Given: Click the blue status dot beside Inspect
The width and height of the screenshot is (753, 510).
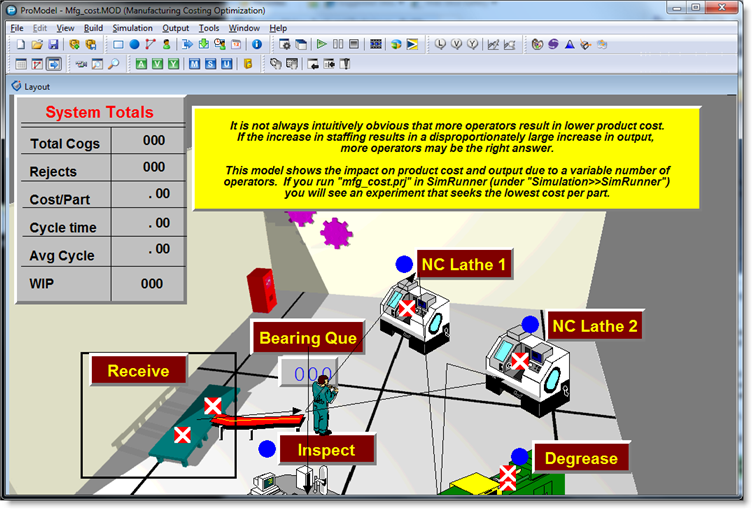Looking at the screenshot, I should click(267, 449).
